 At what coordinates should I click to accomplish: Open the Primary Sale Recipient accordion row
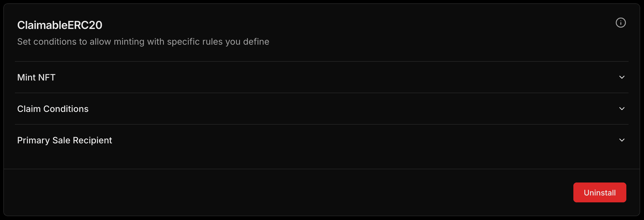(321, 140)
